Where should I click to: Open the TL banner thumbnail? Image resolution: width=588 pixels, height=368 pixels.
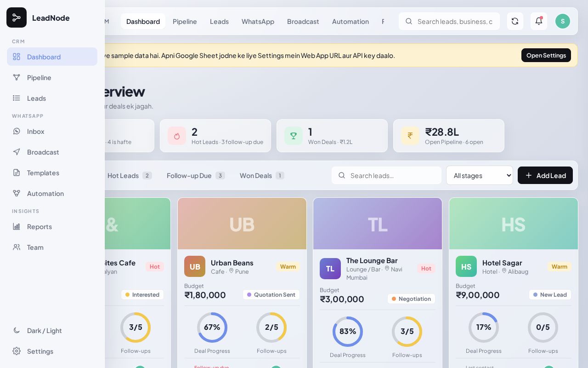pyautogui.click(x=378, y=224)
